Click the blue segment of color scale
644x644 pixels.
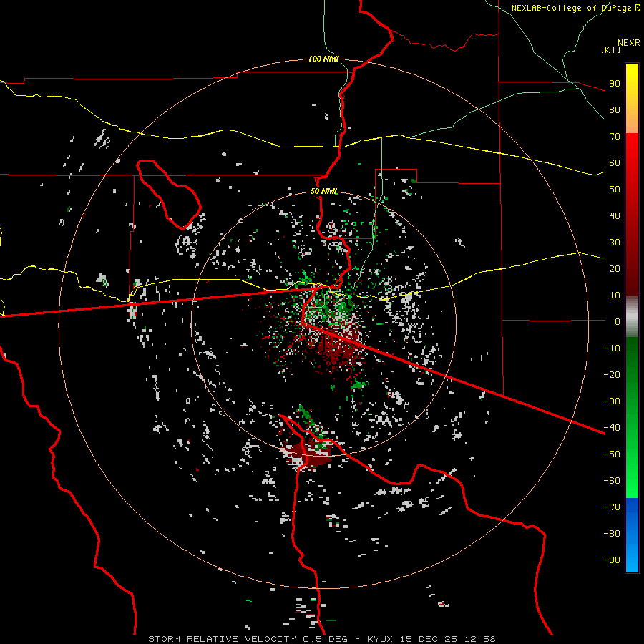point(632,535)
